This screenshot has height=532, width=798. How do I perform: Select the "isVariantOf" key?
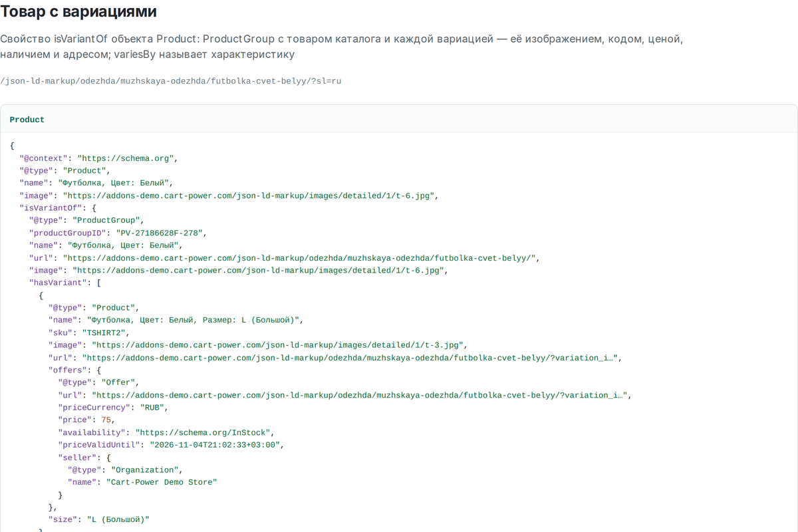[51, 208]
